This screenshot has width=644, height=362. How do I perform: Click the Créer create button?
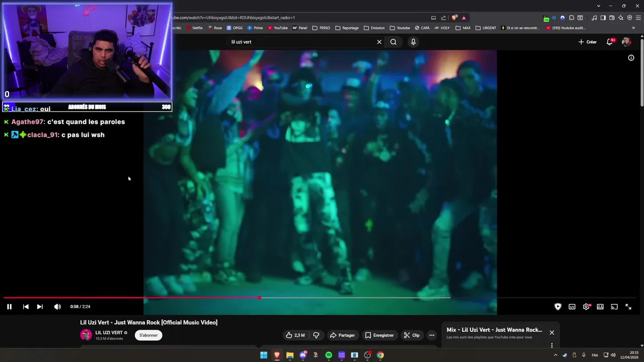pos(587,42)
